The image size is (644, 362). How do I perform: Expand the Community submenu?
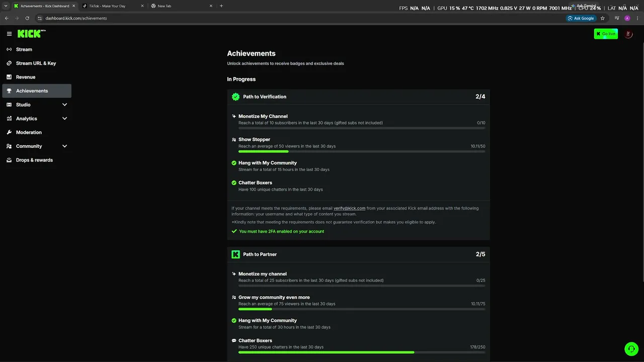tap(64, 146)
